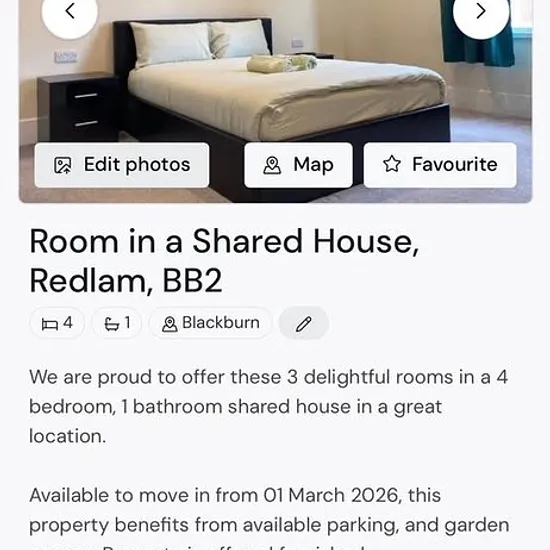Click the location pin beside Blackburn
Screen dimensions: 550x550
pos(169,324)
